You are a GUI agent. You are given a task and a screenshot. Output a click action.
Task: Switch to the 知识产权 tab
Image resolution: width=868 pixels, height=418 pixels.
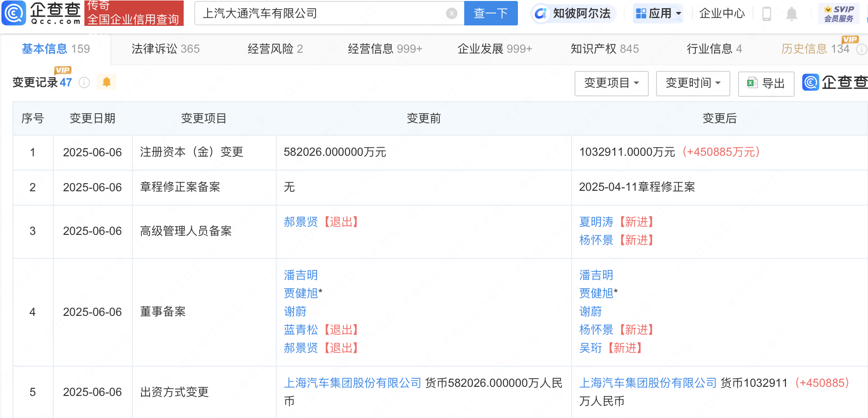click(x=605, y=49)
